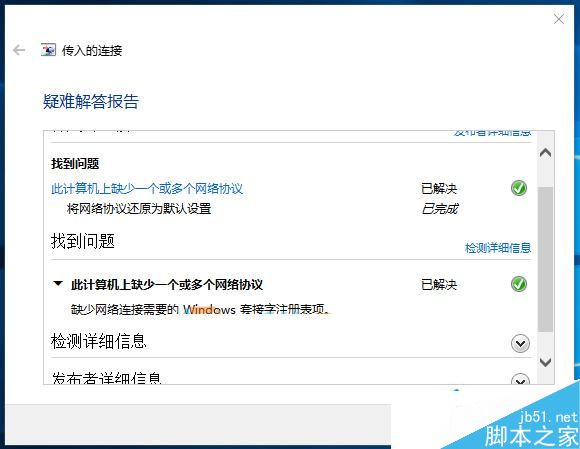
Task: Select the 已完成 status text
Action: (x=439, y=209)
